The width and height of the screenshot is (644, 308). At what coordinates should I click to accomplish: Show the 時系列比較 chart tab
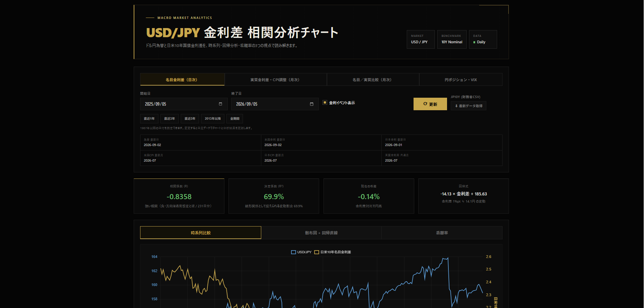[x=201, y=233]
